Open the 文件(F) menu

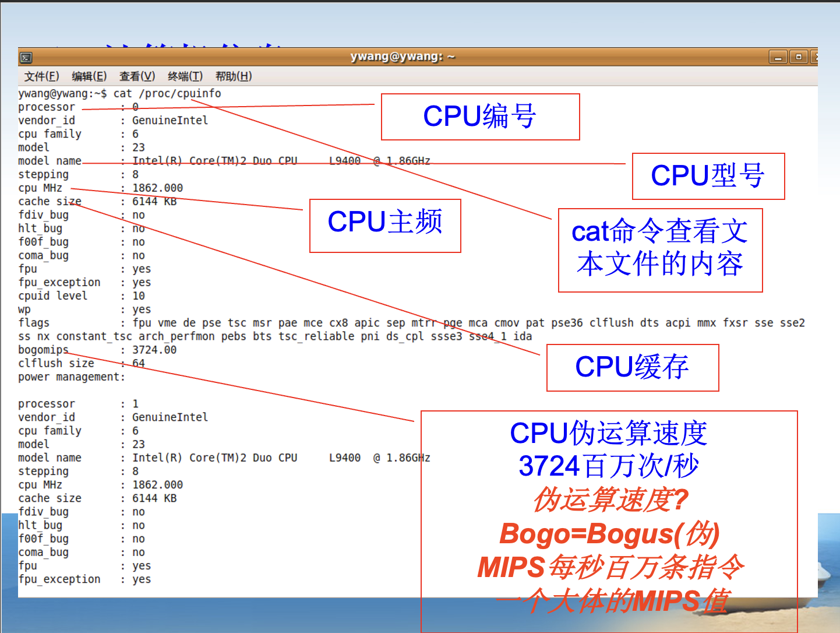(x=42, y=76)
